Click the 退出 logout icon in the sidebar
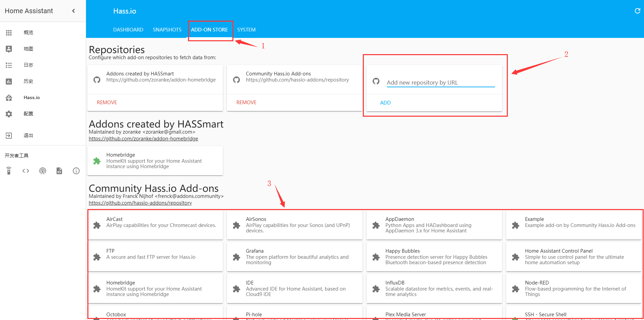The width and height of the screenshot is (644, 320). tap(9, 136)
